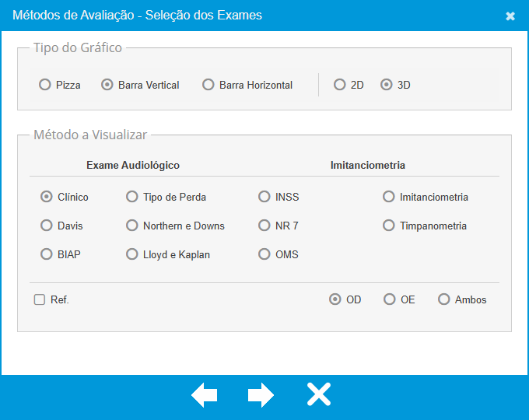
Task: Select Timpanometria exam option
Action: click(x=389, y=226)
